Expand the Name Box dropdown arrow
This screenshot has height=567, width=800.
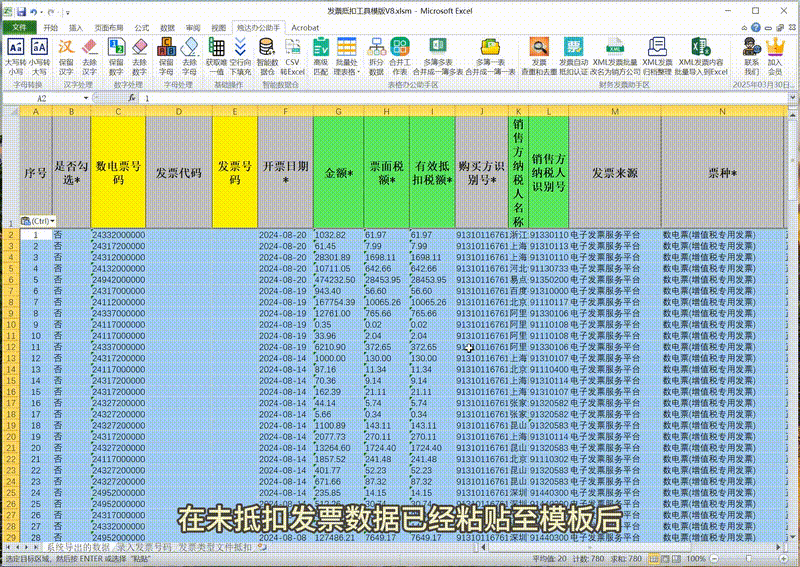[86, 98]
